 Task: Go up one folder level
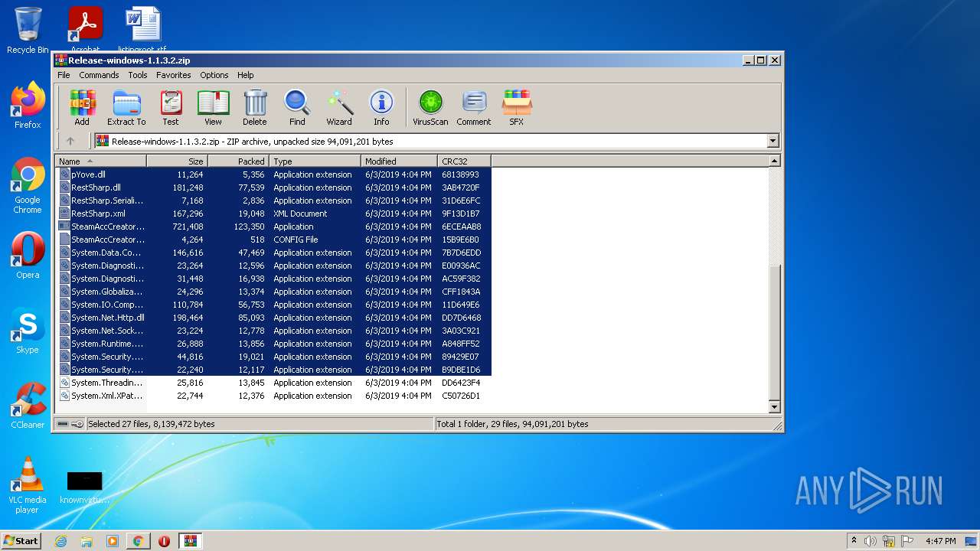[x=70, y=141]
